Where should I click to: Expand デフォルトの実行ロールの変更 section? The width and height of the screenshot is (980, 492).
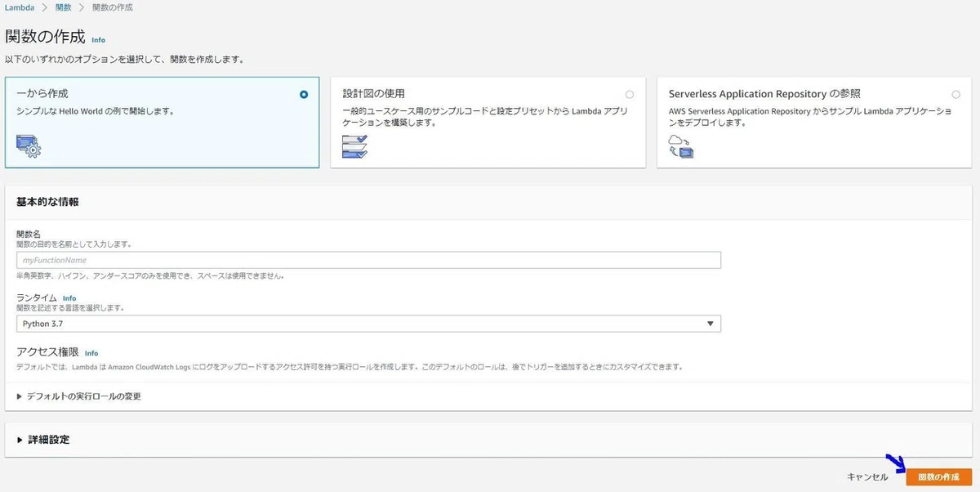[x=79, y=396]
